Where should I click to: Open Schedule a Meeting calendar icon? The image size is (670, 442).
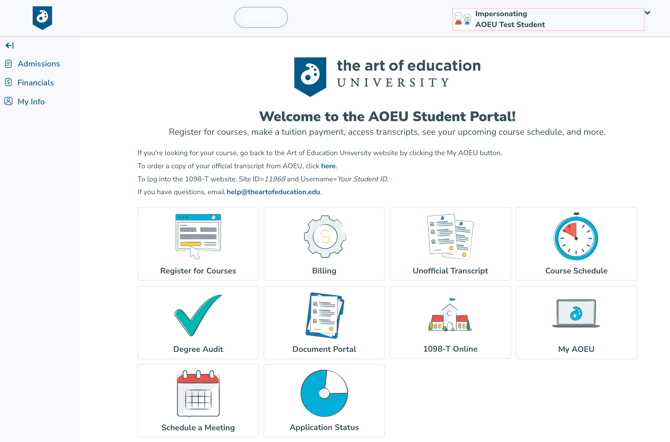(x=198, y=394)
